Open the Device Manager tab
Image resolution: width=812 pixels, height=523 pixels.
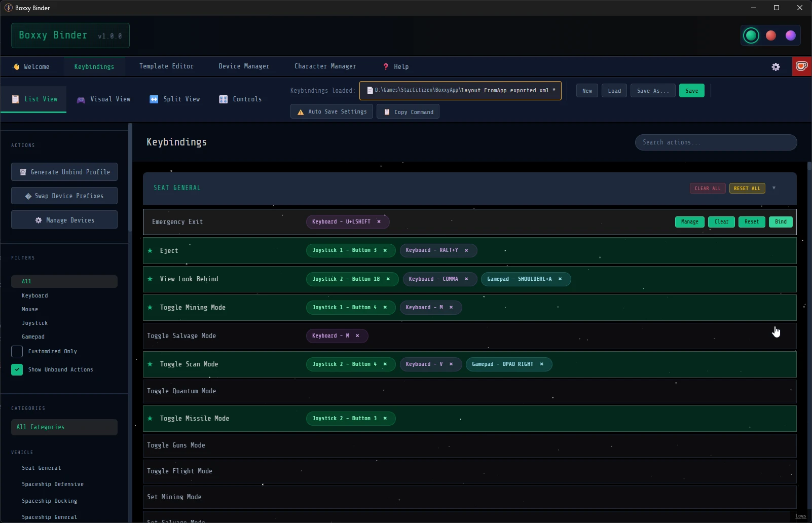point(244,66)
